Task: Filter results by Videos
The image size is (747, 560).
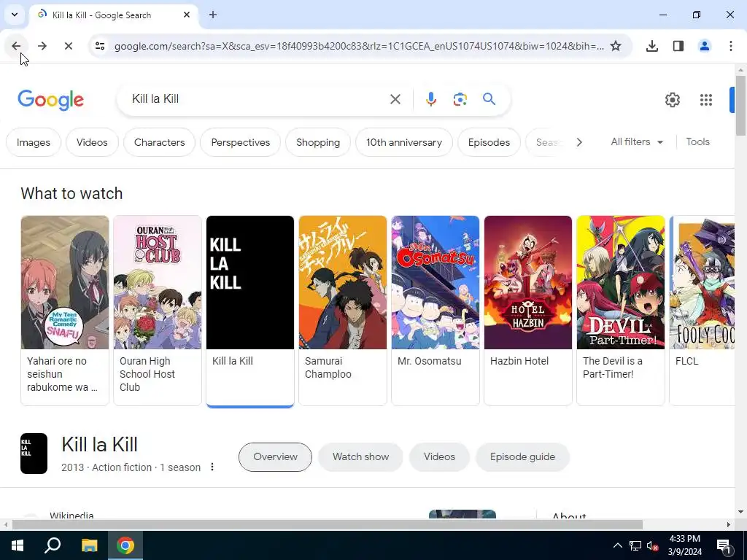Action: pos(92,142)
